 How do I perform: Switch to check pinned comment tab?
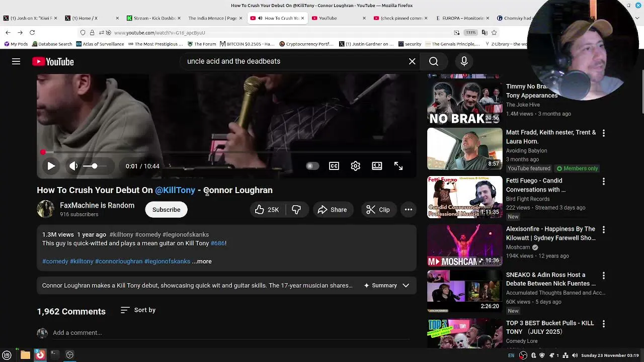tap(399, 18)
